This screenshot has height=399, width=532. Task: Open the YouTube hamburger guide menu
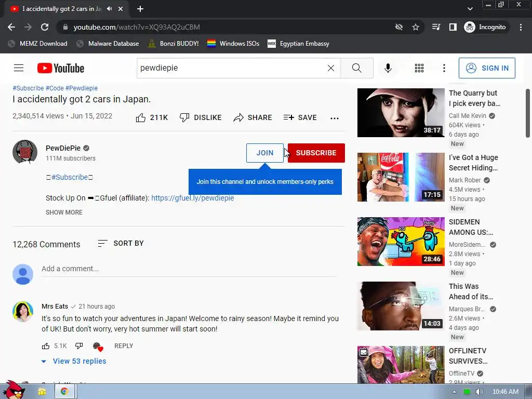point(19,68)
